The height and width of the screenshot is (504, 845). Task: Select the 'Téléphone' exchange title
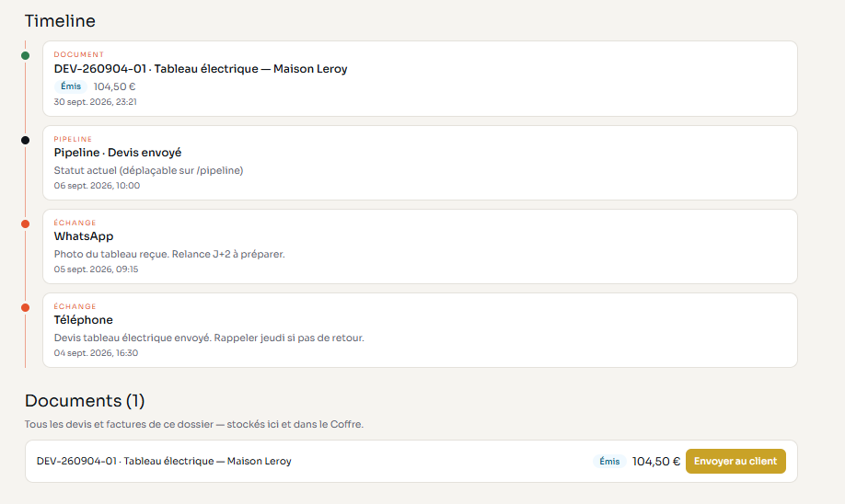(84, 320)
